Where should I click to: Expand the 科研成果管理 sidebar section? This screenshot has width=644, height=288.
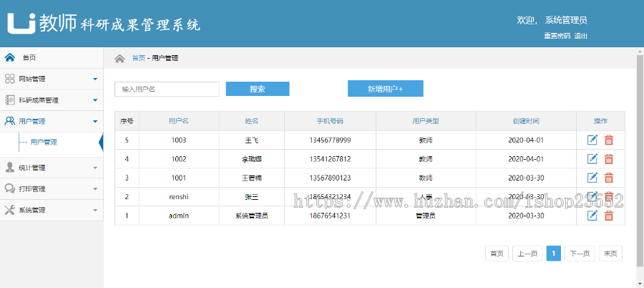point(52,100)
